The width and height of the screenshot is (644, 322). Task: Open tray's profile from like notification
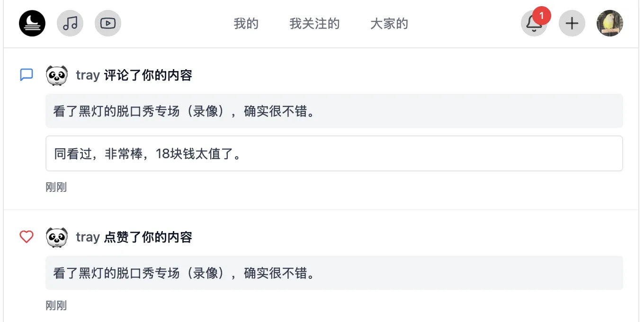click(88, 237)
